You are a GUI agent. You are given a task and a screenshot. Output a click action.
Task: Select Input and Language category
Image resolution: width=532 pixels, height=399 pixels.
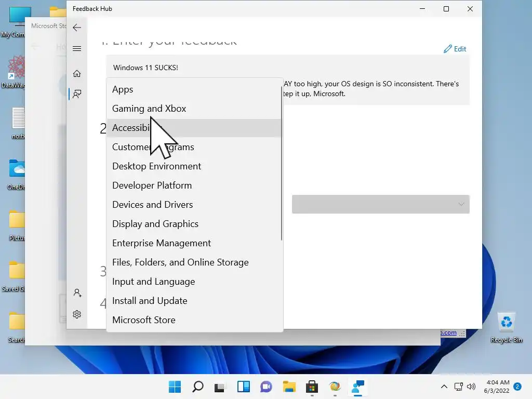(x=194, y=282)
